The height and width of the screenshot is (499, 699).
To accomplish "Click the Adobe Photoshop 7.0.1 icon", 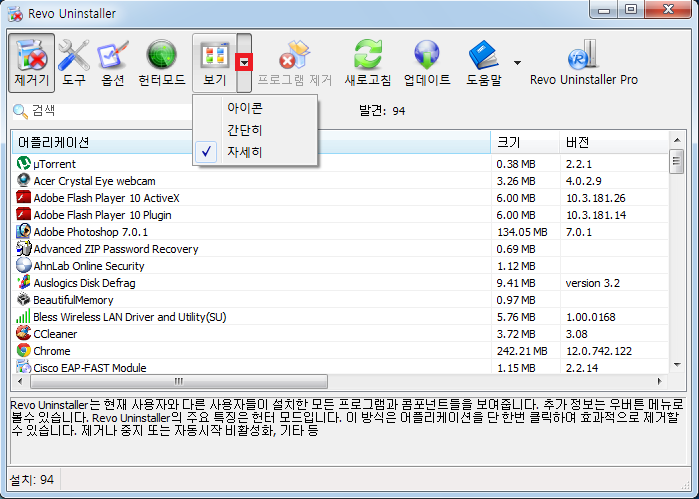I will click(23, 231).
